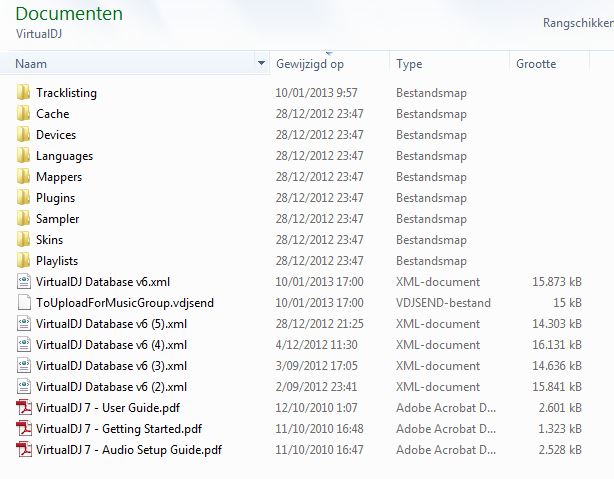The image size is (614, 479).
Task: Click the size value 14.636 kB
Action: [x=557, y=366]
